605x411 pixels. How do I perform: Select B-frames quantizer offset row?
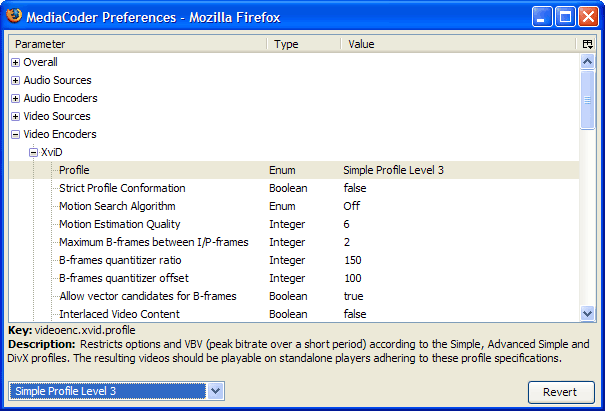coord(294,278)
